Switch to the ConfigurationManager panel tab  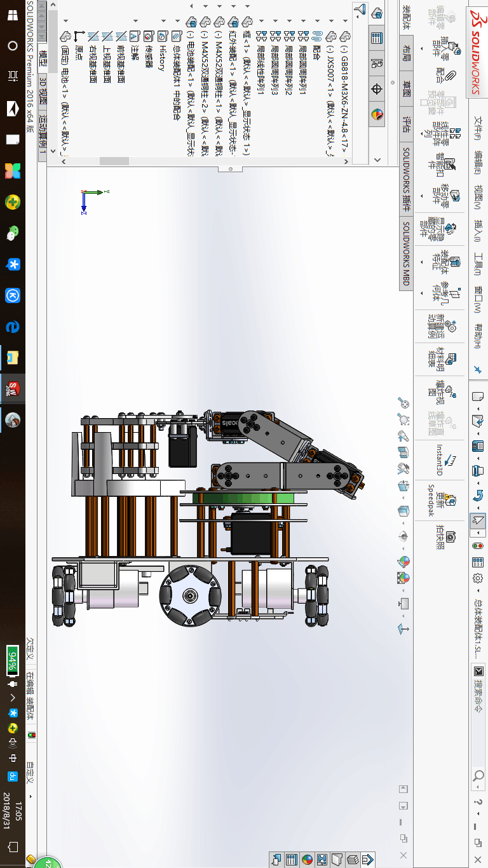(x=376, y=64)
